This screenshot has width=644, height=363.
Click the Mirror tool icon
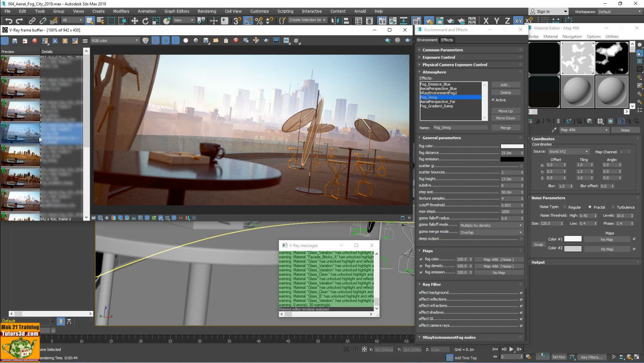[335, 21]
